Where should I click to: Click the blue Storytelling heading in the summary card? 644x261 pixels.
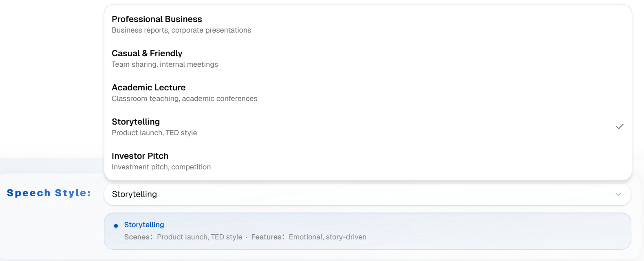click(144, 225)
